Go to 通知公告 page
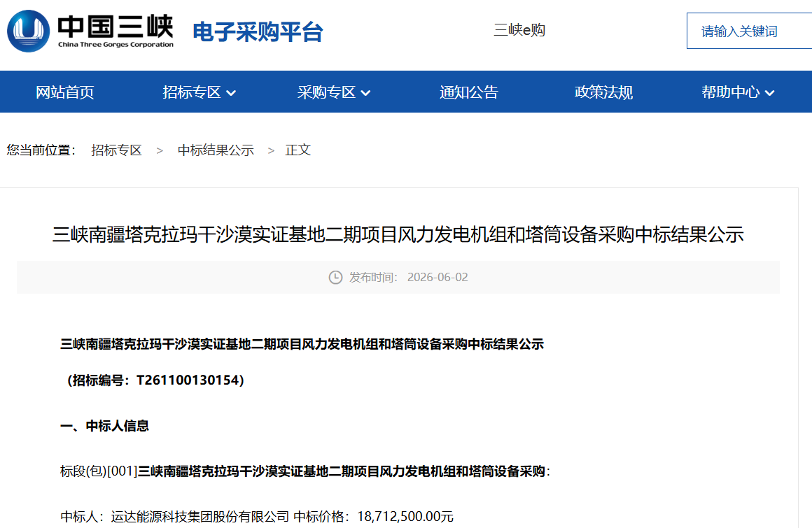812x528 pixels. pyautogui.click(x=469, y=92)
